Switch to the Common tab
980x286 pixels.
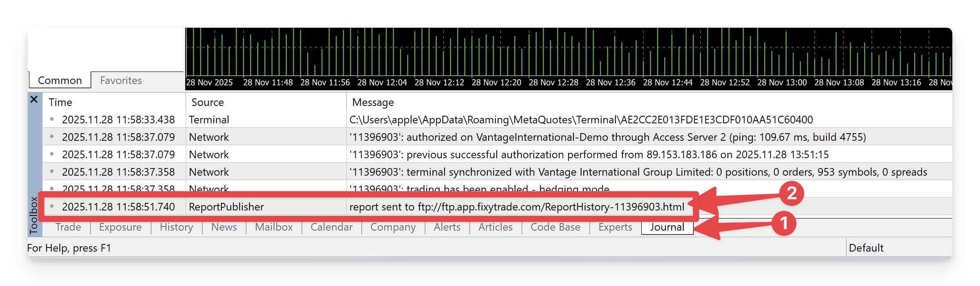pos(60,80)
